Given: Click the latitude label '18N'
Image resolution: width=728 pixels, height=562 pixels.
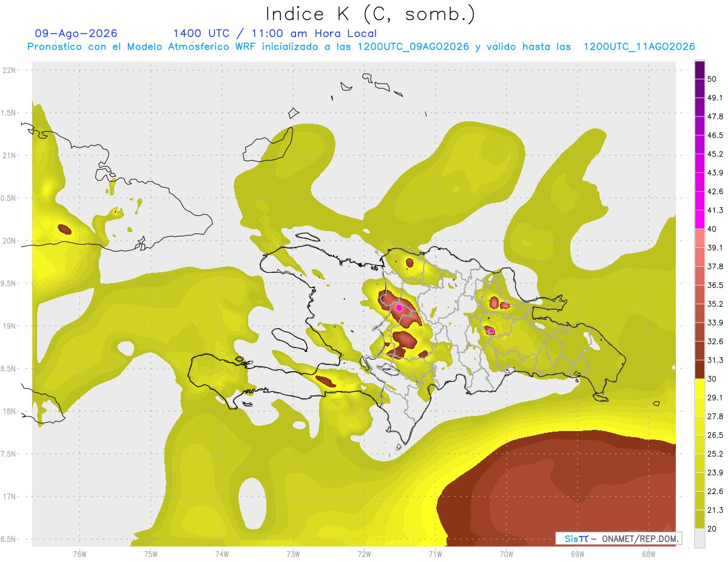Looking at the screenshot, I should tap(10, 411).
